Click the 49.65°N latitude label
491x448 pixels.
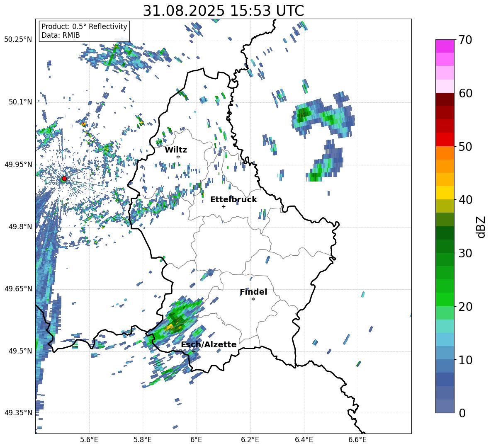click(x=19, y=288)
